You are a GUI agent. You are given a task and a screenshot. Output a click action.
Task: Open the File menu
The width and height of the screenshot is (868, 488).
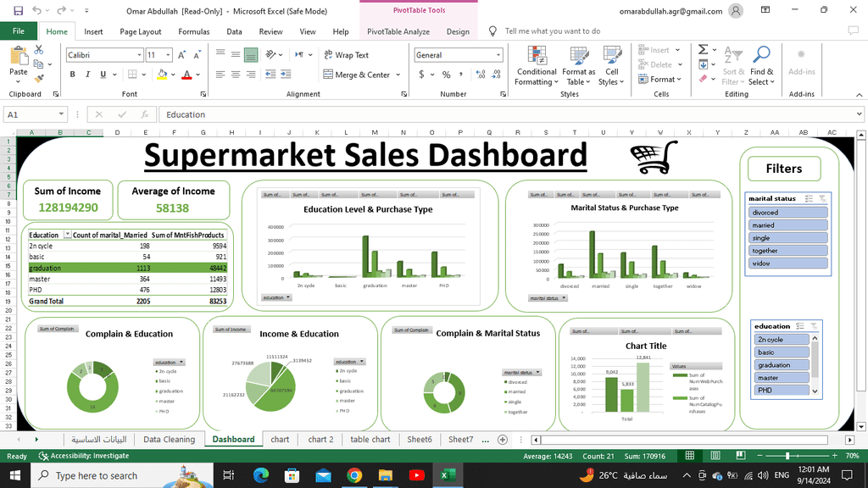(19, 31)
